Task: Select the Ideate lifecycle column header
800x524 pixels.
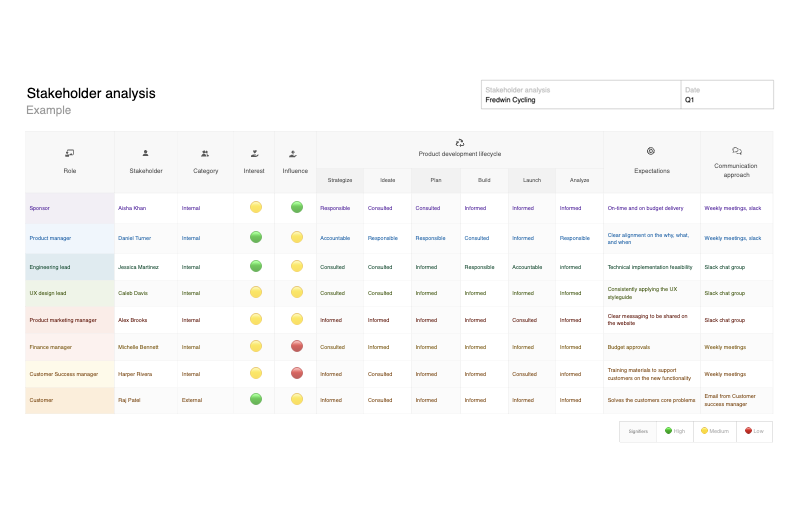Action: [388, 180]
